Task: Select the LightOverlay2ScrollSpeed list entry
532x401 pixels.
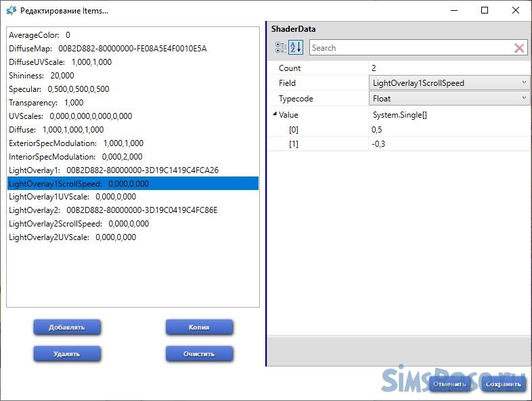Action: 79,224
